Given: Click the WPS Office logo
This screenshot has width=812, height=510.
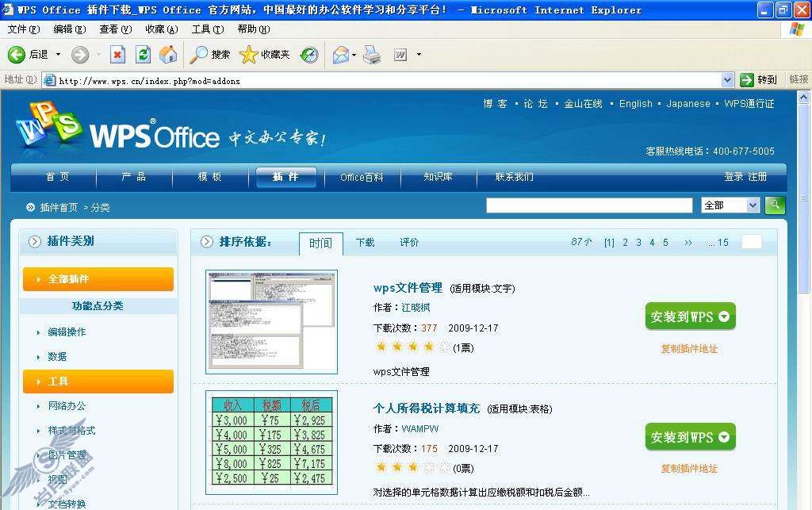Looking at the screenshot, I should click(118, 127).
